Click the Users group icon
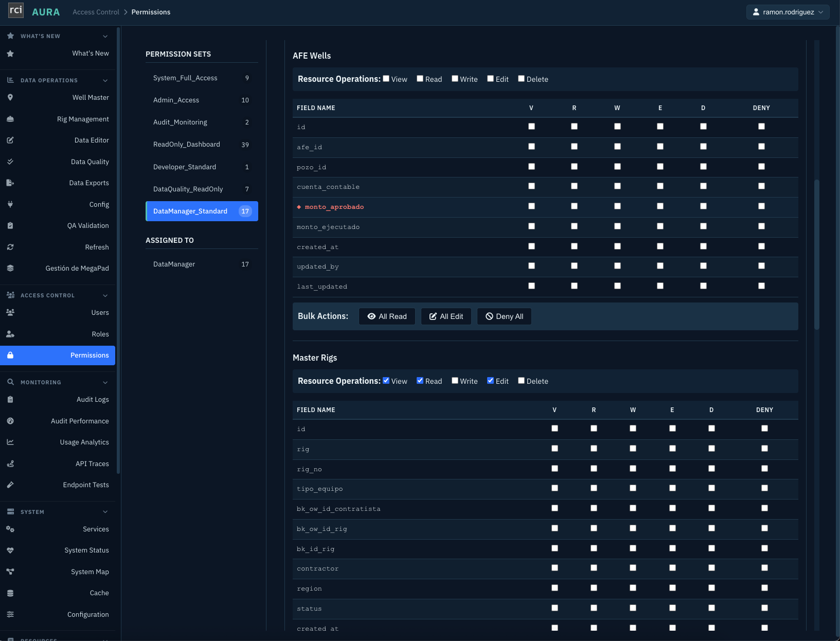This screenshot has width=840, height=641. coord(10,312)
